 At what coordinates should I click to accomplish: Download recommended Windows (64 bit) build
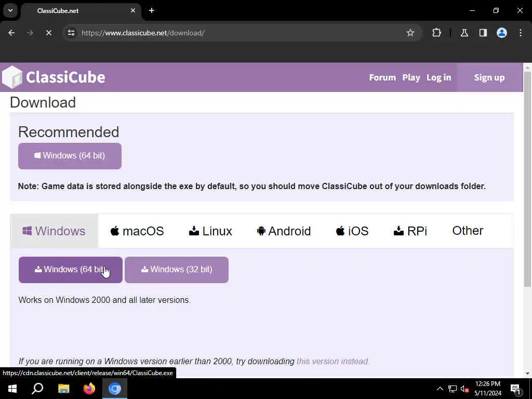(70, 156)
